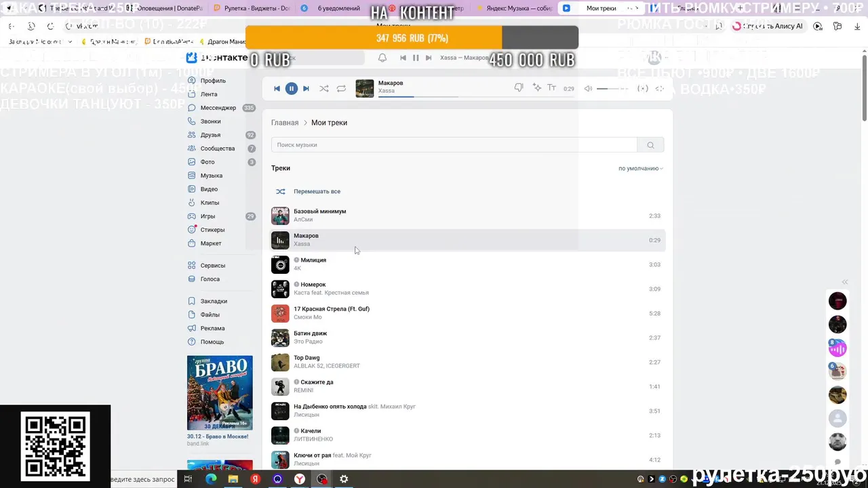Toggle shuffle mode in the player

(324, 88)
